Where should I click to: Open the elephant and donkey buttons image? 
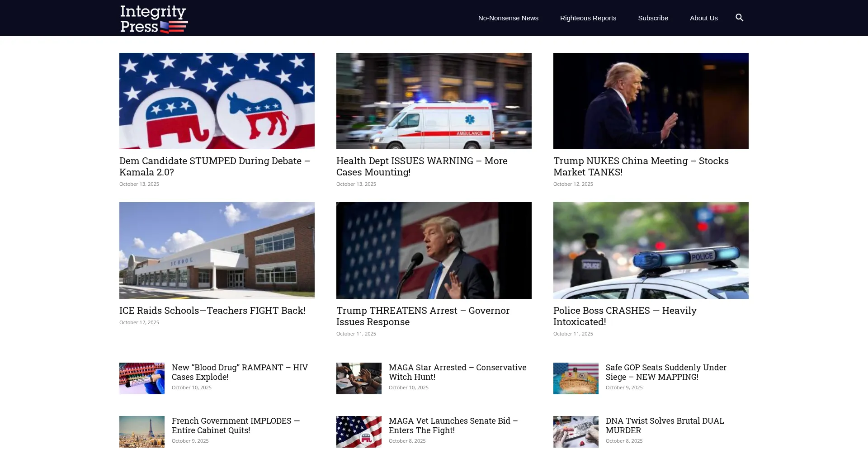(x=217, y=101)
